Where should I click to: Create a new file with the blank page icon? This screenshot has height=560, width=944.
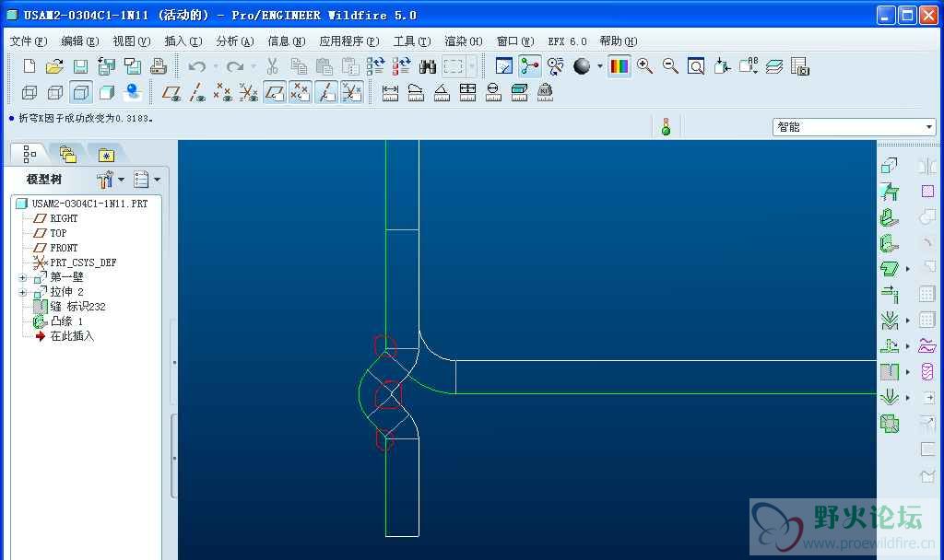(29, 65)
